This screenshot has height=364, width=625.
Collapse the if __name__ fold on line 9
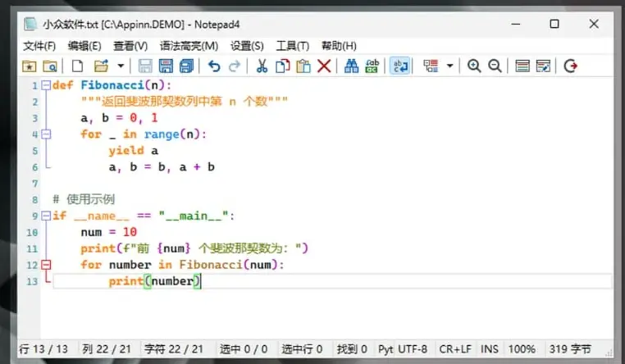46,216
